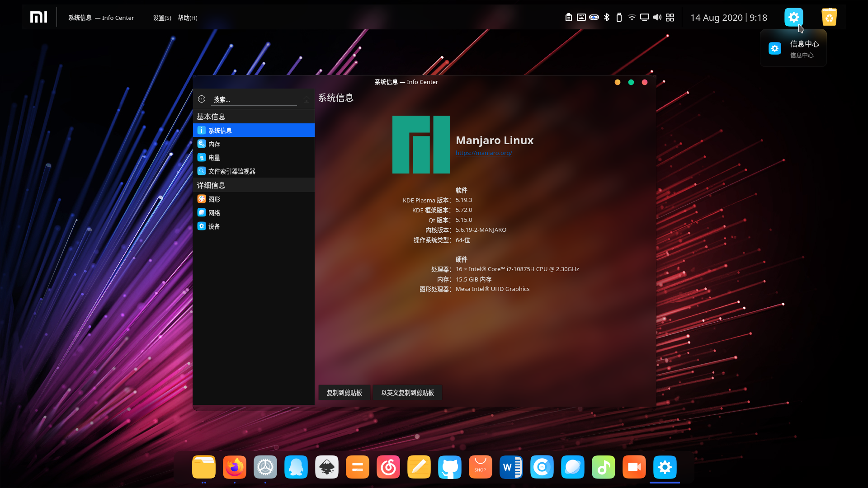Select 文件索引器监视器 in the sidebar
The image size is (868, 488).
pyautogui.click(x=254, y=171)
